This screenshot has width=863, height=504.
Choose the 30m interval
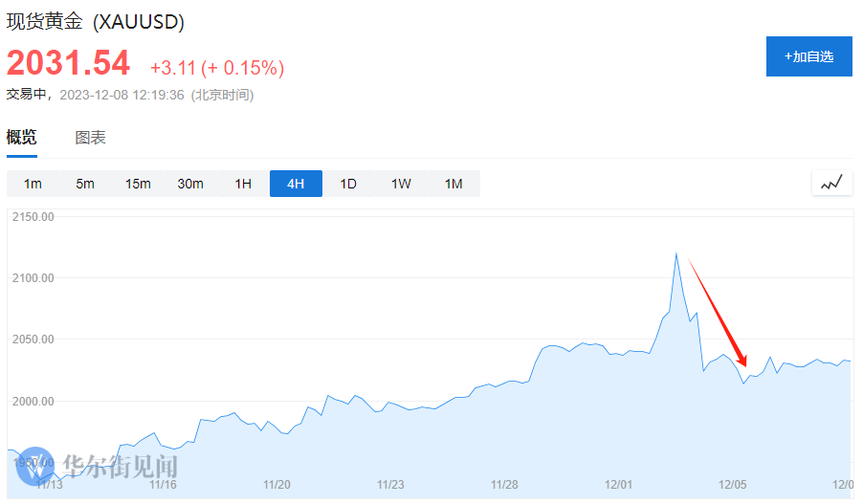click(x=190, y=184)
